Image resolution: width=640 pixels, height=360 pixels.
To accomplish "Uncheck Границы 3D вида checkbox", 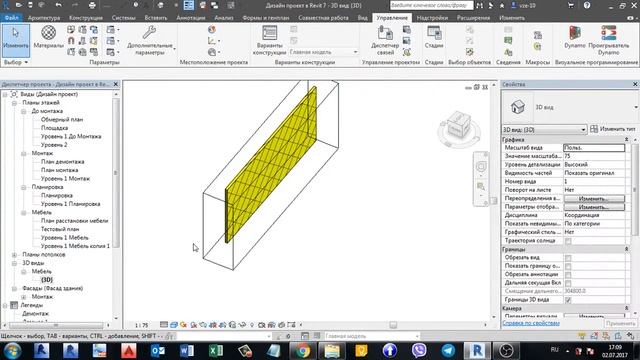I will coord(568,300).
